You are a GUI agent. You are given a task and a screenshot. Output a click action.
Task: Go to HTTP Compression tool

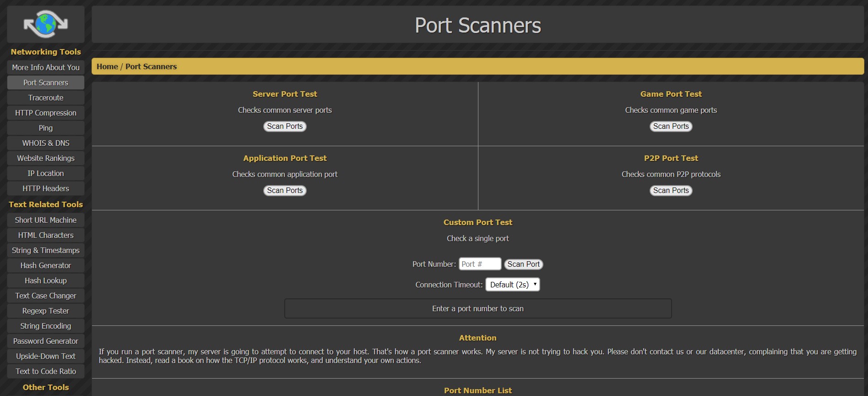(46, 113)
